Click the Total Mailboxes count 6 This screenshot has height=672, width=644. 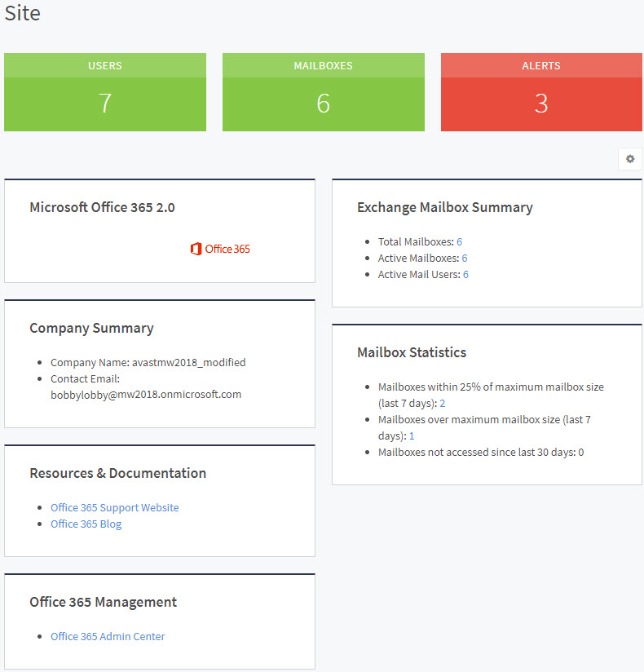[x=459, y=241]
